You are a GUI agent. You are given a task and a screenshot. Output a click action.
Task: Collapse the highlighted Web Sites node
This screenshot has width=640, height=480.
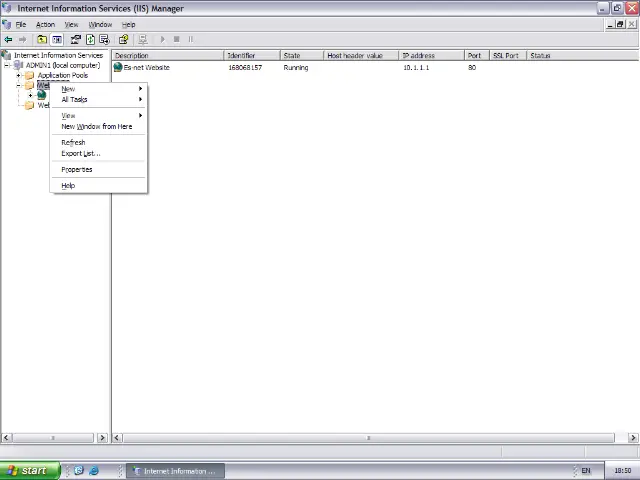(18, 85)
